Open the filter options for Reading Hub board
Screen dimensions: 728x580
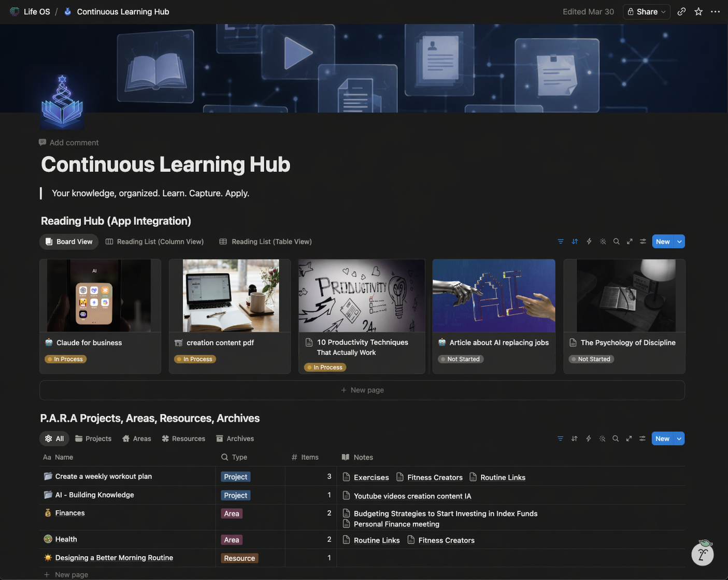coord(560,241)
